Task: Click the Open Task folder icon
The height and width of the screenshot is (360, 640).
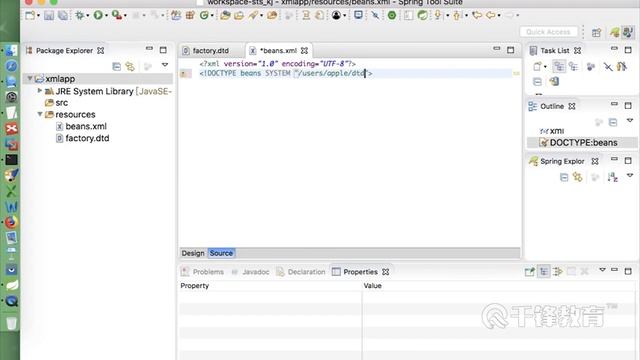Action: click(239, 16)
